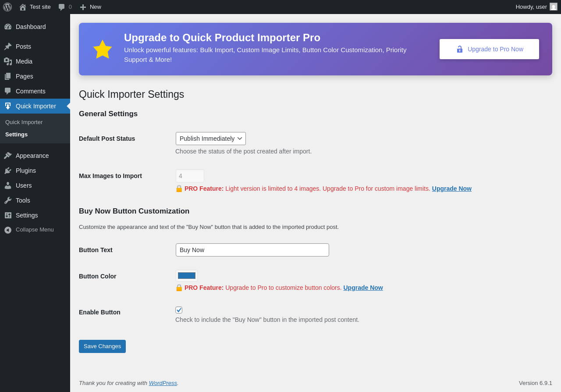561x392 pixels.
Task: Click the comments bubble in admin bar
Action: point(62,7)
